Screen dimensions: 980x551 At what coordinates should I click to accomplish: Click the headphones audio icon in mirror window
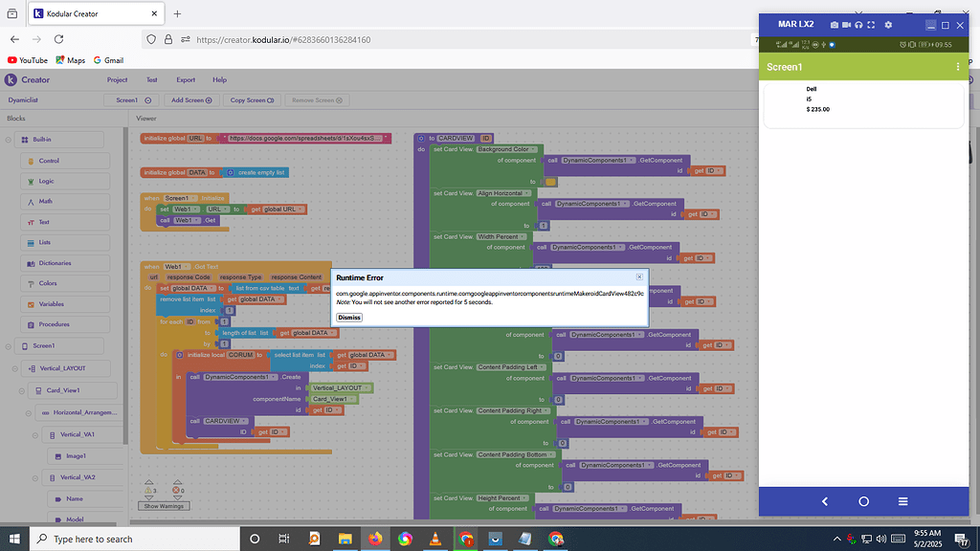pyautogui.click(x=858, y=24)
